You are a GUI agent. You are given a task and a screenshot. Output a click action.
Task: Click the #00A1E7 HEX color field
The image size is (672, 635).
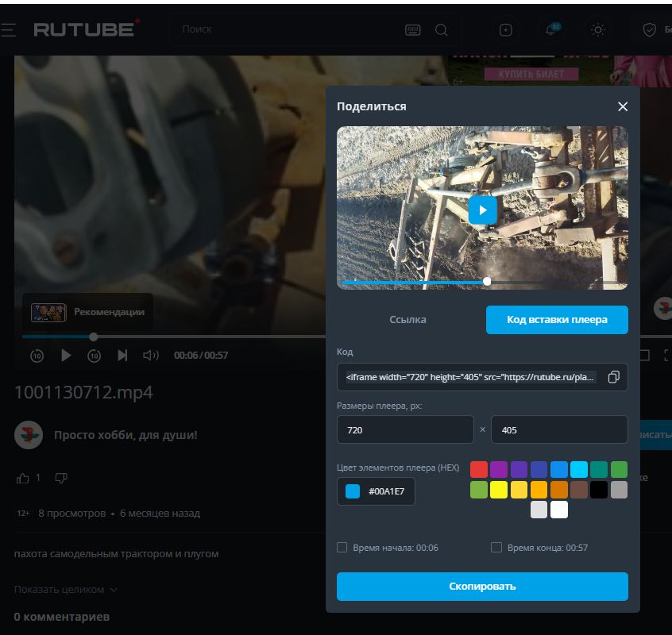(x=376, y=491)
